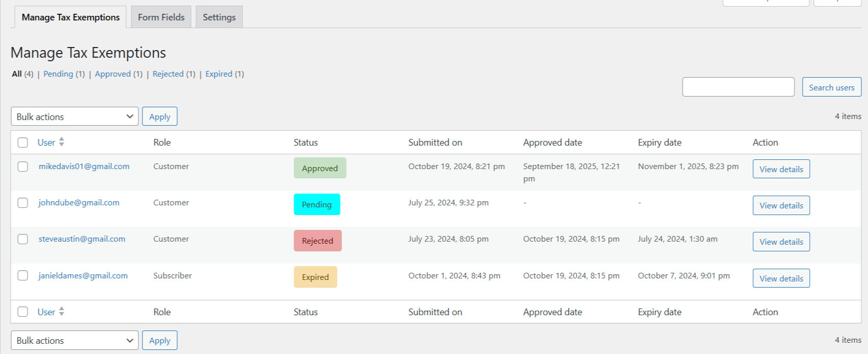Tick the checkbox for johndube@gmail.com

(23, 203)
